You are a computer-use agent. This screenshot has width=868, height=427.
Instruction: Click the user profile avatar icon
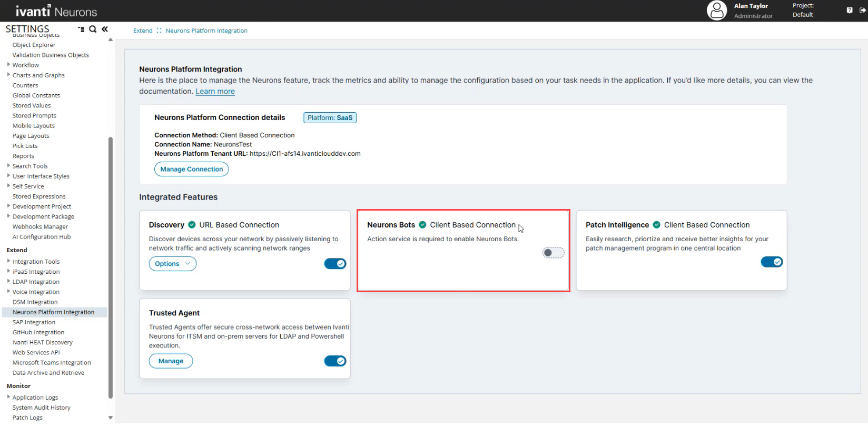click(716, 11)
